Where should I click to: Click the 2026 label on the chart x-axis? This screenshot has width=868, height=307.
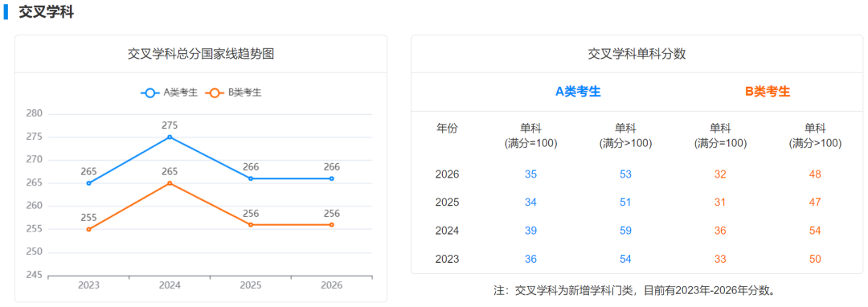[332, 285]
